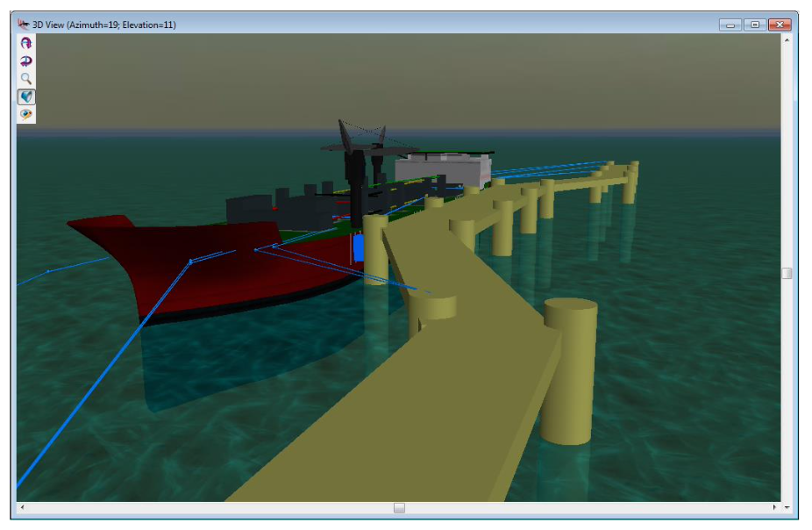Click the blue fender beside the ship
Image resolution: width=812 pixels, height=530 pixels.
pyautogui.click(x=359, y=247)
